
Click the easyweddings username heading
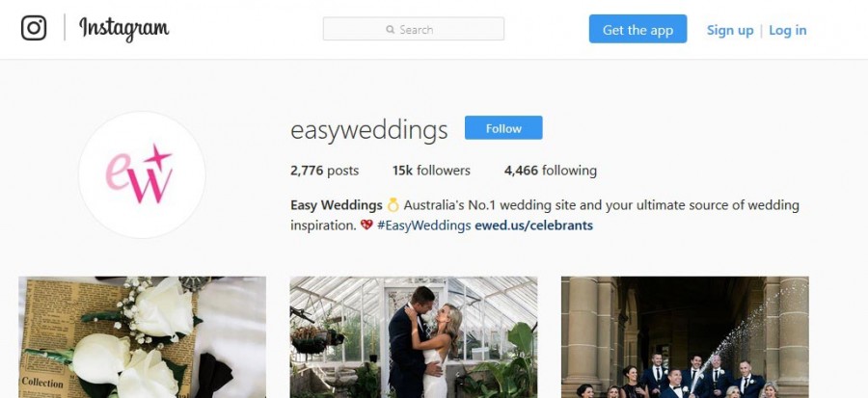click(x=368, y=130)
